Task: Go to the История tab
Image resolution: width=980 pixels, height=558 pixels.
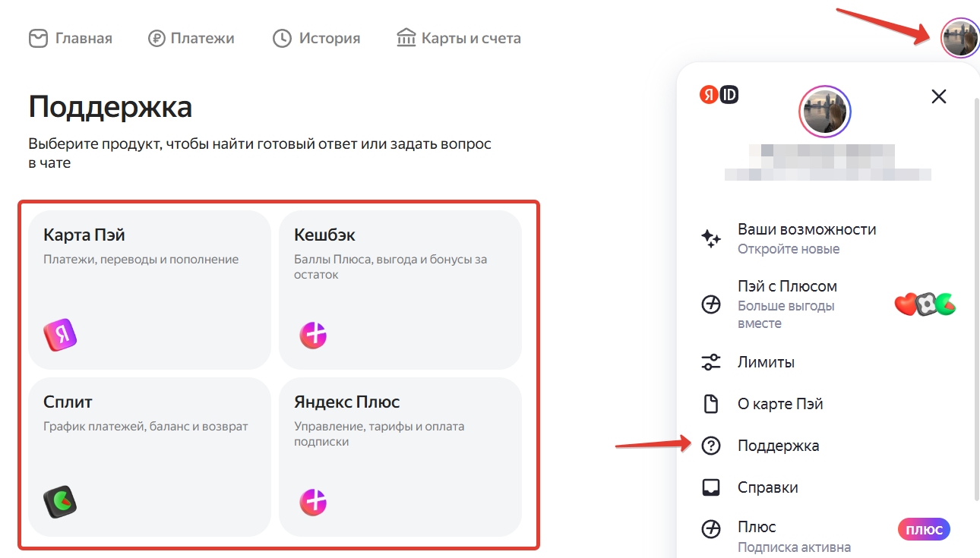Action: coord(316,38)
